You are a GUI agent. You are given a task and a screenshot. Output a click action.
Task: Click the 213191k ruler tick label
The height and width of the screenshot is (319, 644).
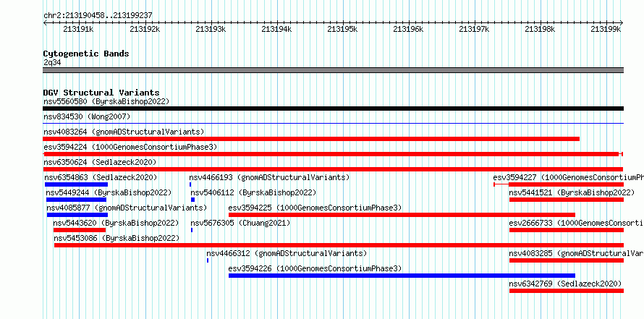point(79,29)
